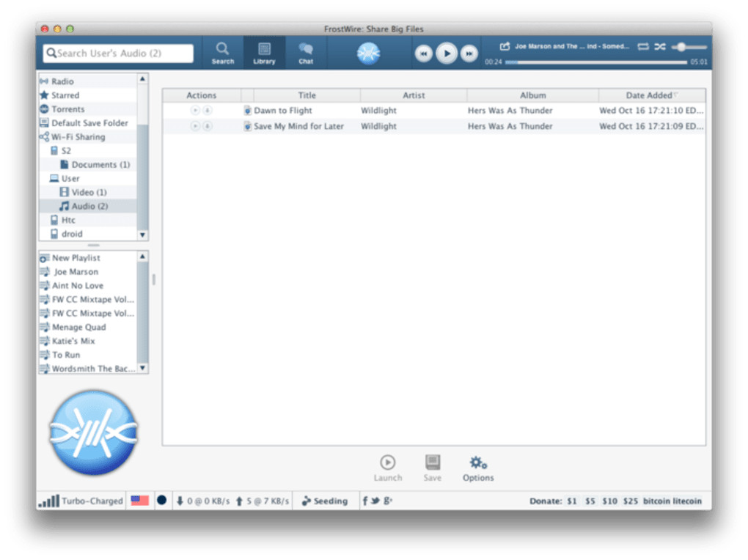Open Torrents in the library sidebar
The width and height of the screenshot is (748, 560).
point(88,108)
